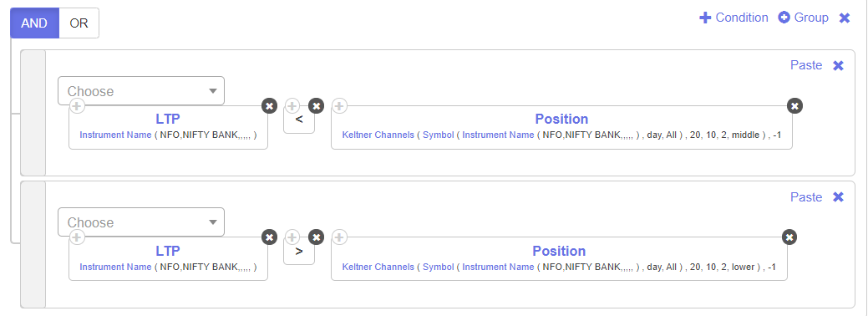Open the second Choose dropdown
Screen dimensions: 868x316
click(x=141, y=222)
